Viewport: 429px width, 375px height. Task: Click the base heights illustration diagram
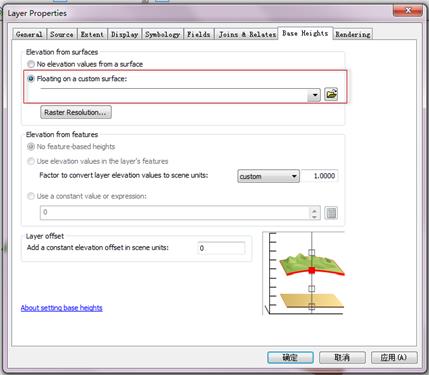point(303,273)
